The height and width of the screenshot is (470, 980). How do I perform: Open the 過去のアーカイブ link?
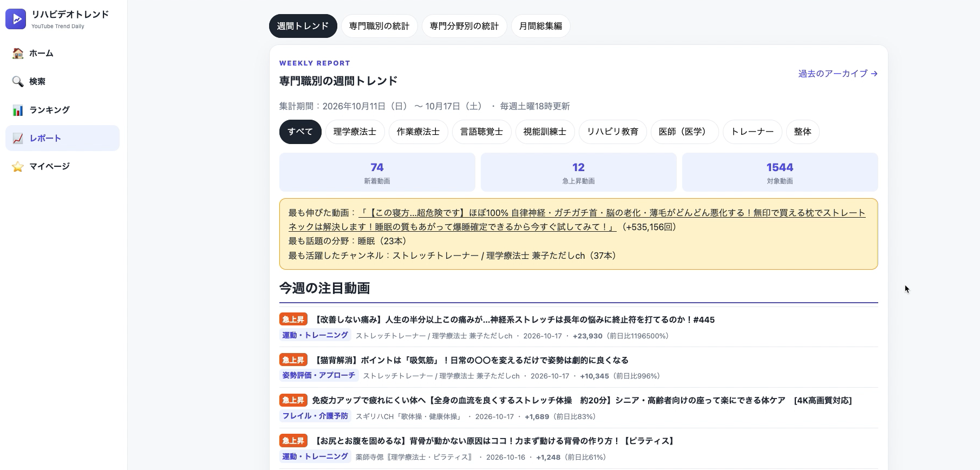[x=838, y=74]
